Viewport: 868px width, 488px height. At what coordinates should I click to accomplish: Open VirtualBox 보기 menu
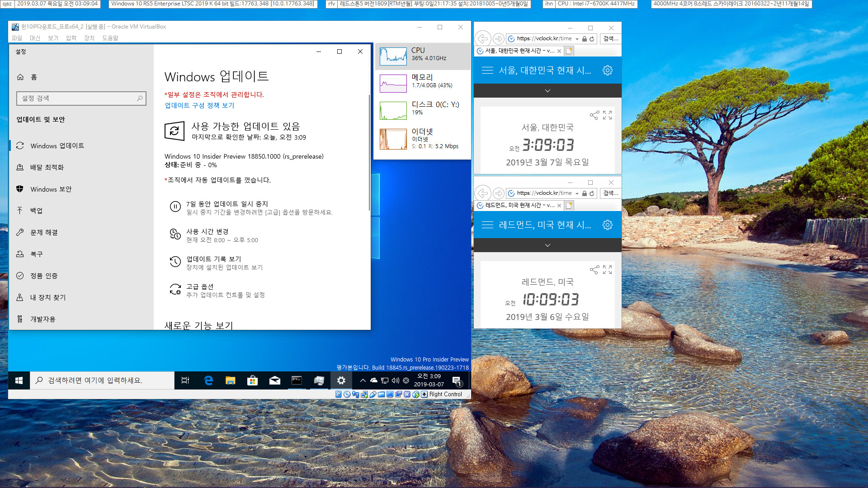tap(53, 38)
